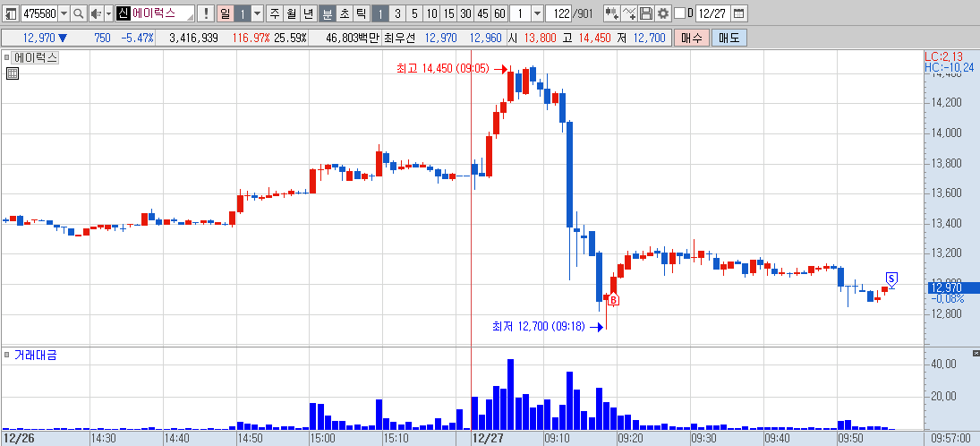Click the 12/27 date marker on time axis
The width and height of the screenshot is (980, 446).
pyautogui.click(x=488, y=438)
